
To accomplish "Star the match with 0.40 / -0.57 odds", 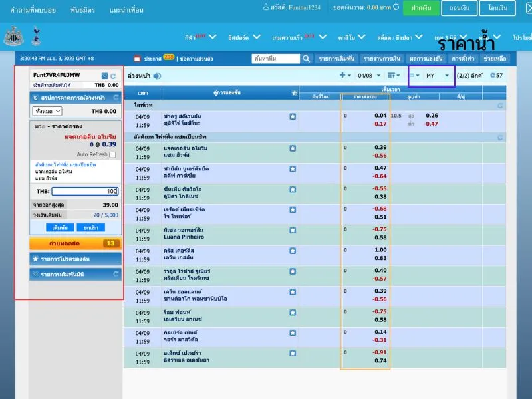I will [293, 271].
